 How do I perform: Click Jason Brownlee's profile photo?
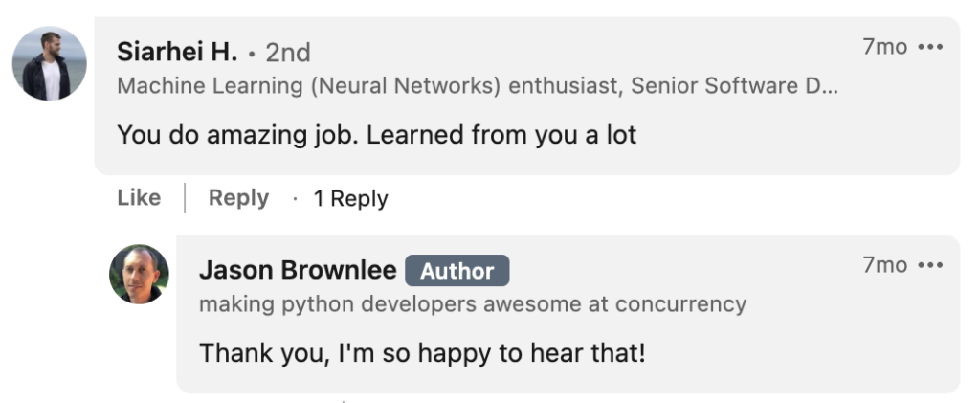pos(139,274)
